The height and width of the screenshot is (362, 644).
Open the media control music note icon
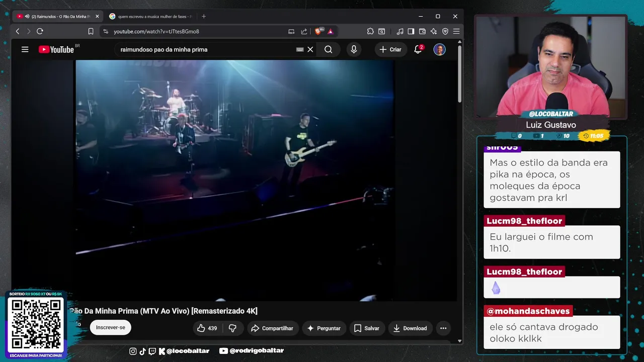point(399,31)
